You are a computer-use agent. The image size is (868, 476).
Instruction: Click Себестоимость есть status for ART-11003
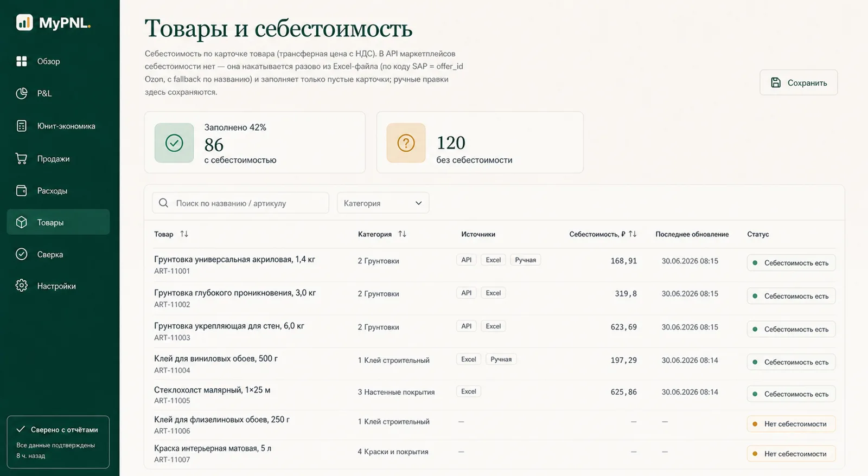[x=791, y=329]
